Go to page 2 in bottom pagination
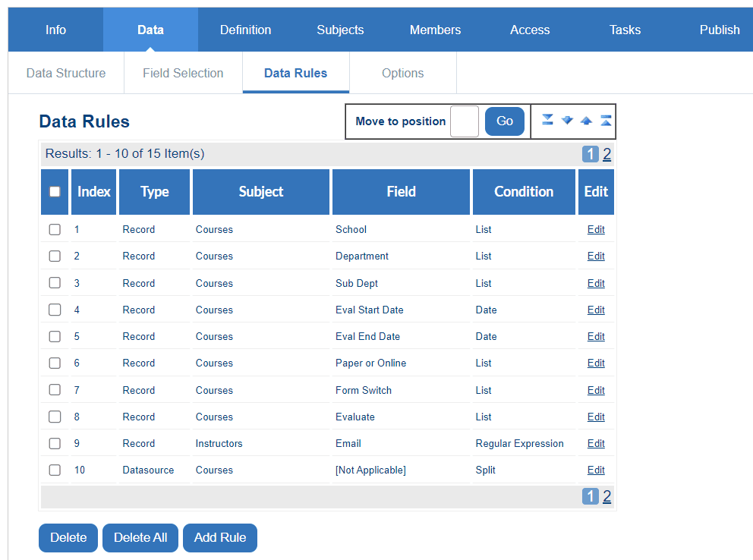753x560 pixels. 607,496
